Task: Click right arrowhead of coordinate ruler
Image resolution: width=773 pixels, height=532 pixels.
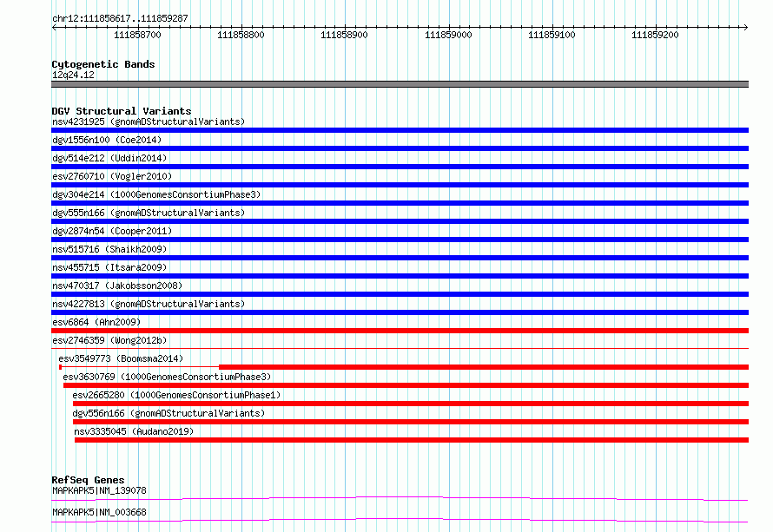Action: pos(746,28)
